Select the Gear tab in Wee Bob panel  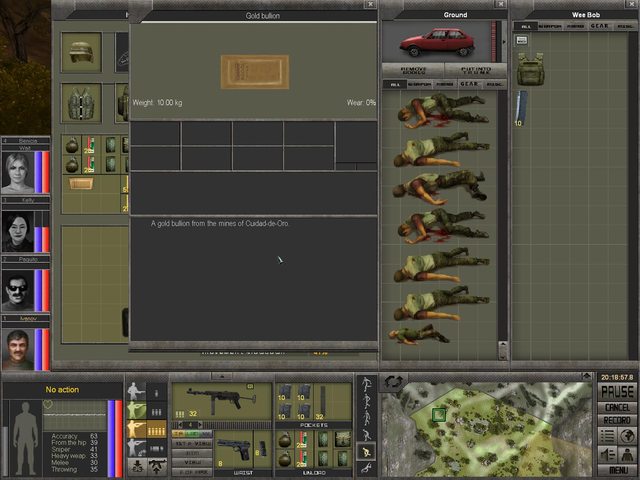coord(600,26)
